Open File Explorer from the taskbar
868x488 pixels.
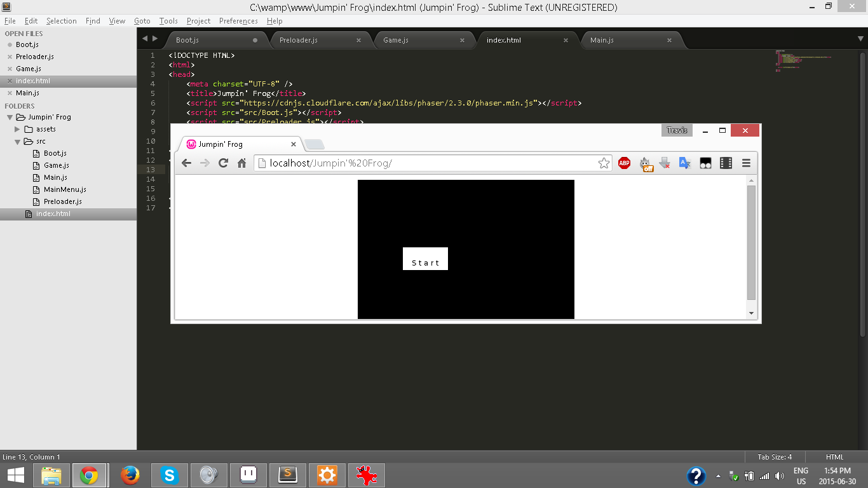tap(51, 475)
